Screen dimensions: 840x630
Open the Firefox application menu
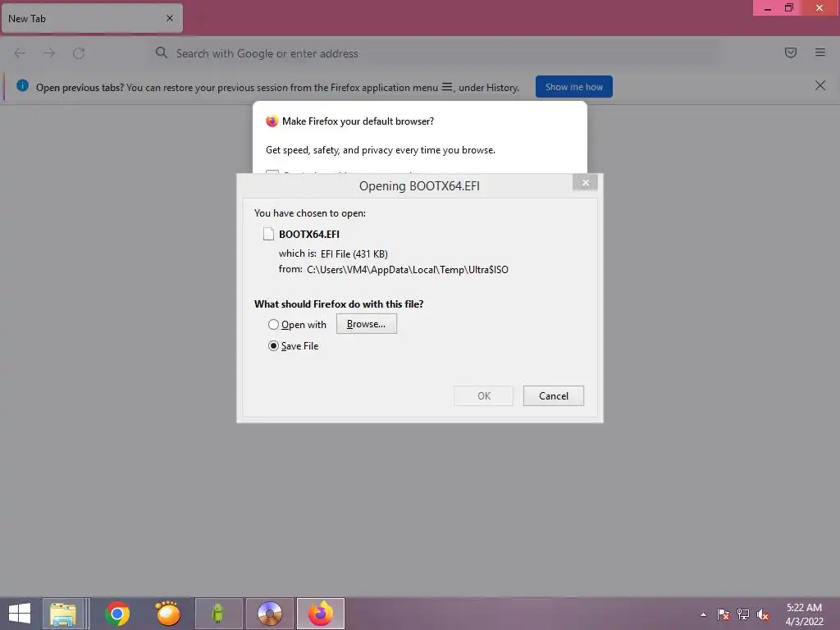820,52
